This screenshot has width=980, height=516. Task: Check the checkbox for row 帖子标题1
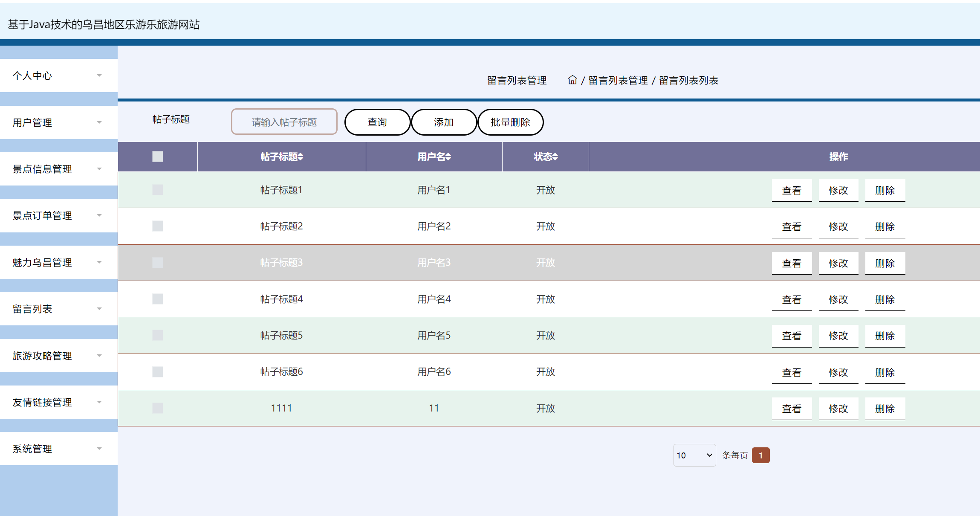[157, 190]
